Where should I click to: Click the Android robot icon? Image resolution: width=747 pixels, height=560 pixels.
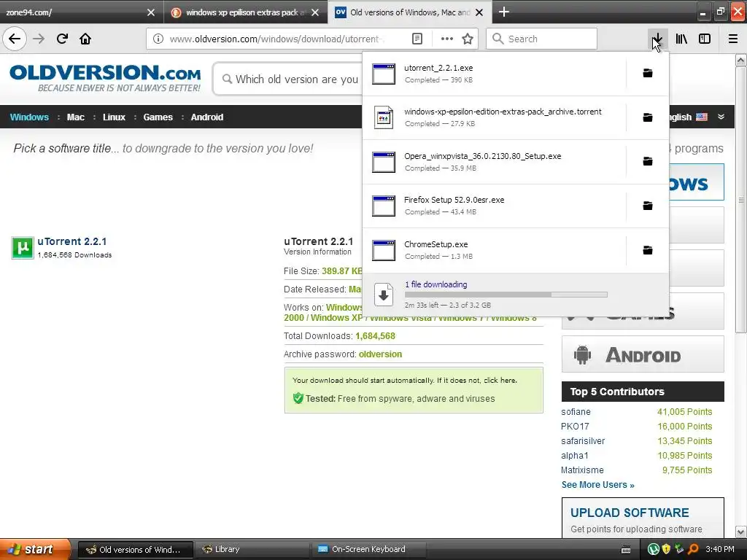[x=582, y=355]
